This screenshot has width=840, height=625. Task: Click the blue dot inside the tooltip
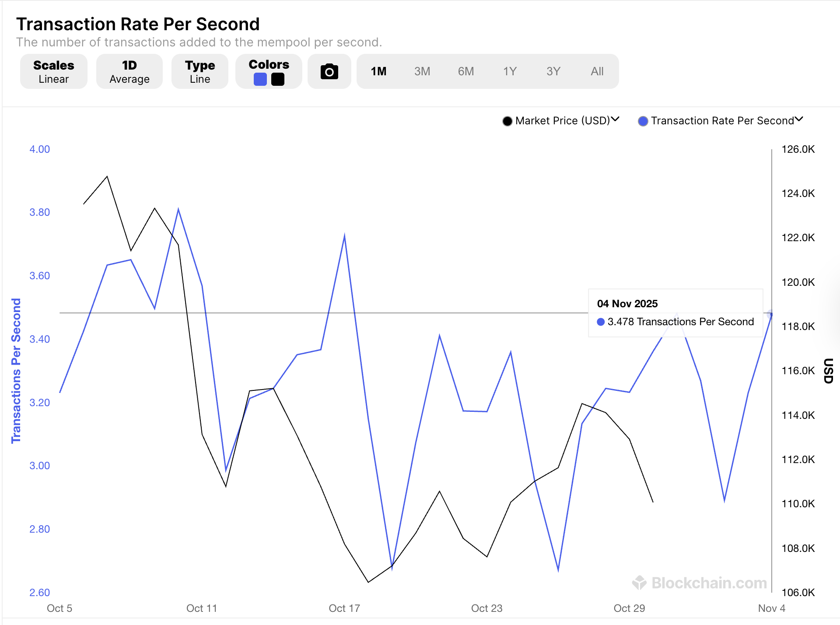601,322
